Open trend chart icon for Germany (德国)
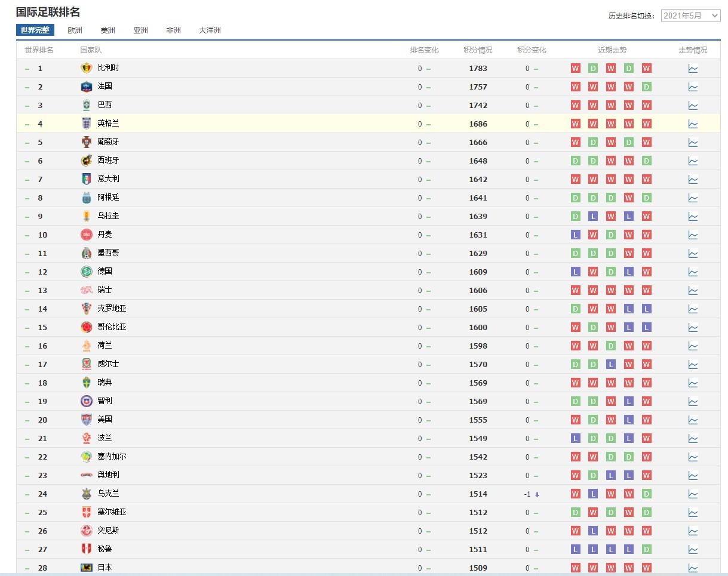Image resolution: width=728 pixels, height=576 pixels. coord(693,272)
